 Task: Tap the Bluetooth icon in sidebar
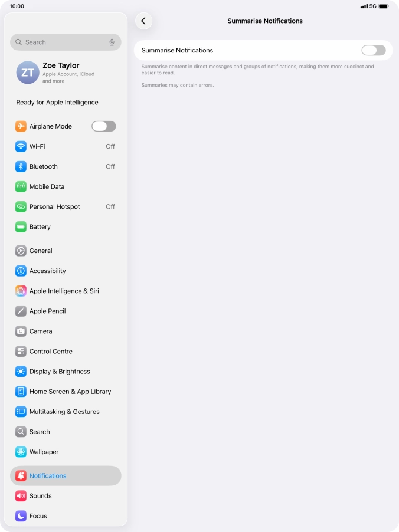tap(21, 166)
